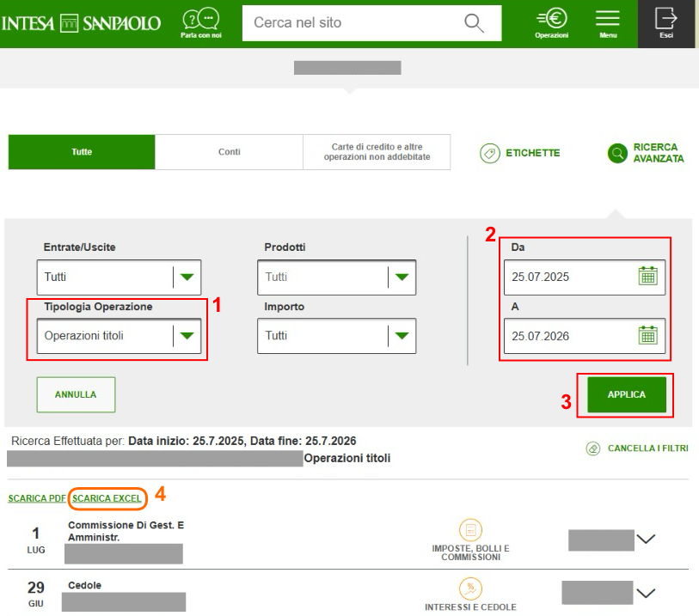Open the hamburger Menu icon
The image size is (699, 616).
pyautogui.click(x=608, y=18)
